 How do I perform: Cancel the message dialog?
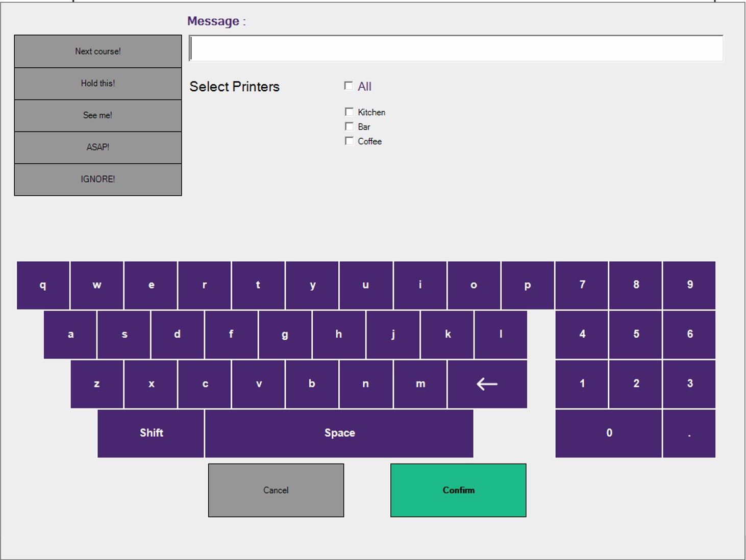coord(276,490)
